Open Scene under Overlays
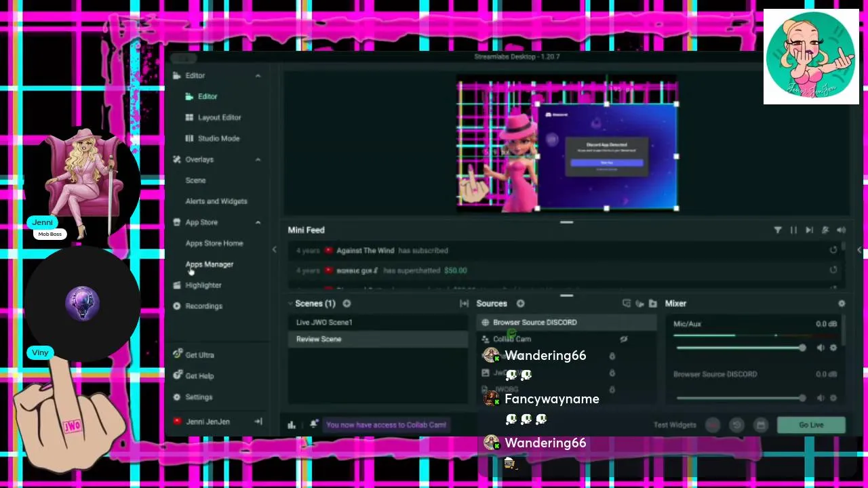This screenshot has height=488, width=868. 195,180
